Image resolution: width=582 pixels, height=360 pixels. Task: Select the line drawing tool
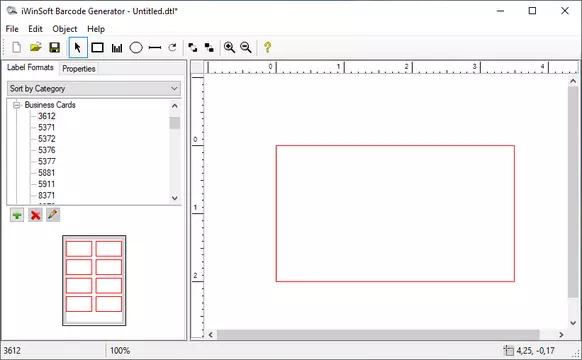click(155, 48)
